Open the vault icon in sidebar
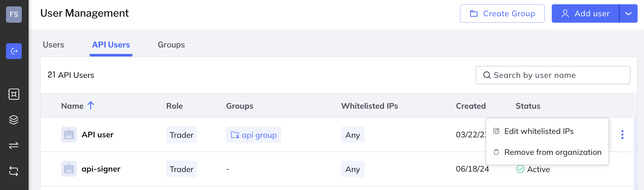The width and height of the screenshot is (644, 190). tap(14, 94)
